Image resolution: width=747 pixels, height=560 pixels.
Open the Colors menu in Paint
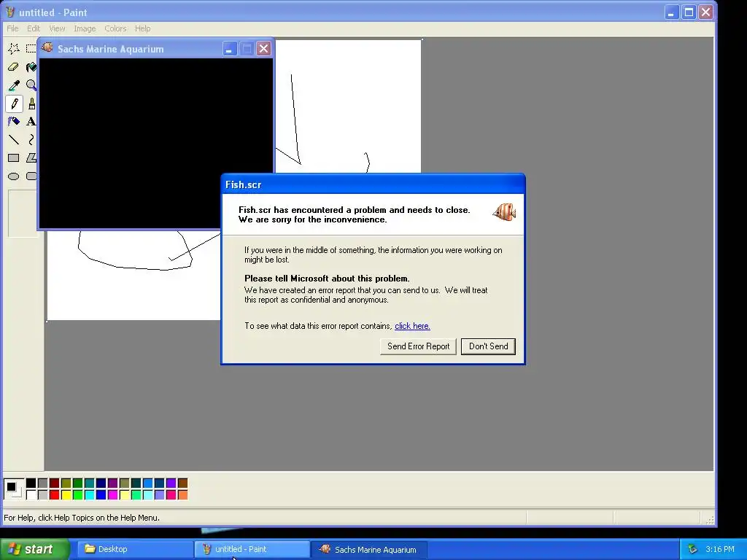point(115,28)
